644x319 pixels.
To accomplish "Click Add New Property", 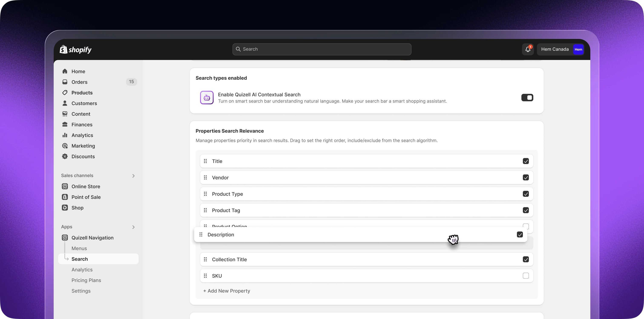I will coord(227,291).
